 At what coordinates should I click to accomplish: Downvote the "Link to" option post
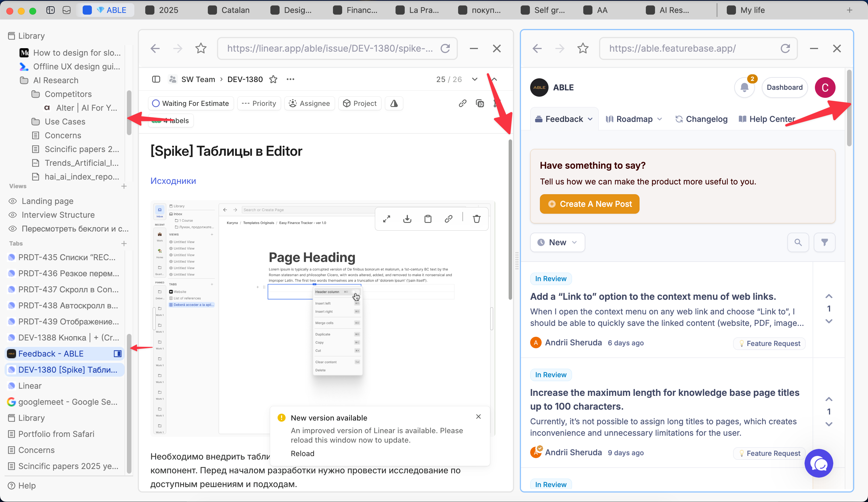[829, 321]
